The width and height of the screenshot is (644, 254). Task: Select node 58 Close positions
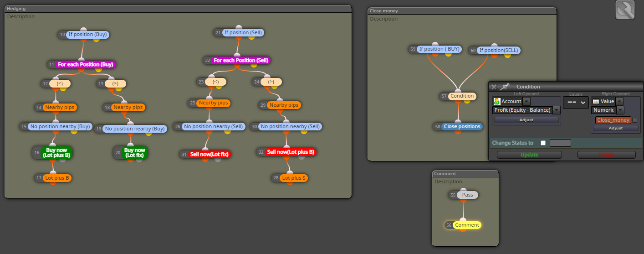point(462,126)
